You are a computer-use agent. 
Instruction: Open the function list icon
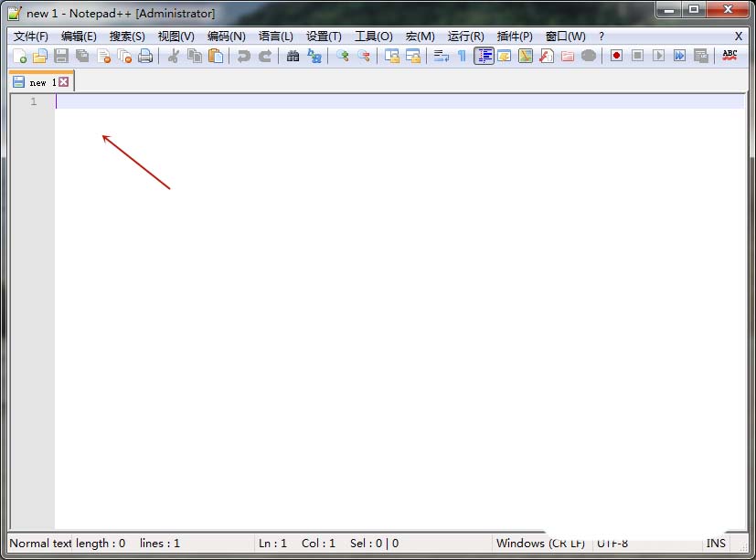click(x=547, y=56)
